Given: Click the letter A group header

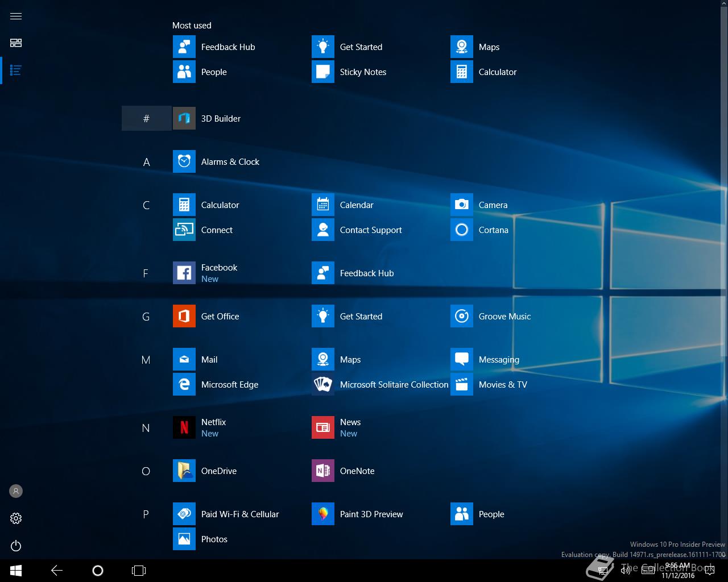Looking at the screenshot, I should [146, 162].
